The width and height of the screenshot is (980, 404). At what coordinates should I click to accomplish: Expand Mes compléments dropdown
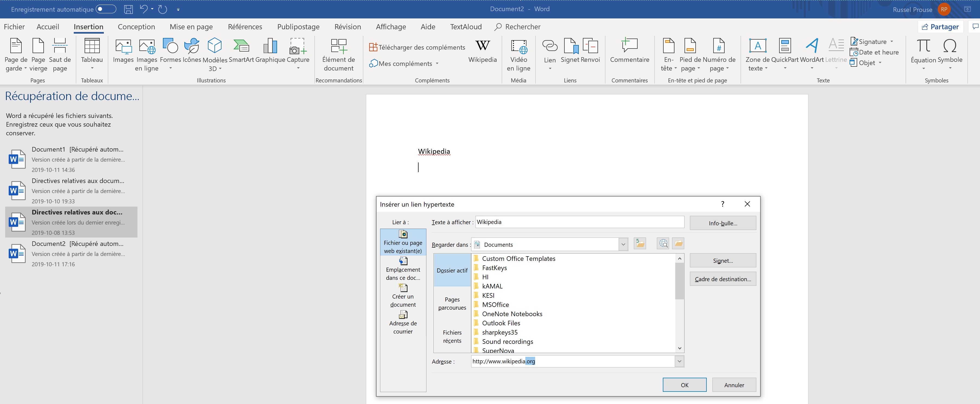437,63
